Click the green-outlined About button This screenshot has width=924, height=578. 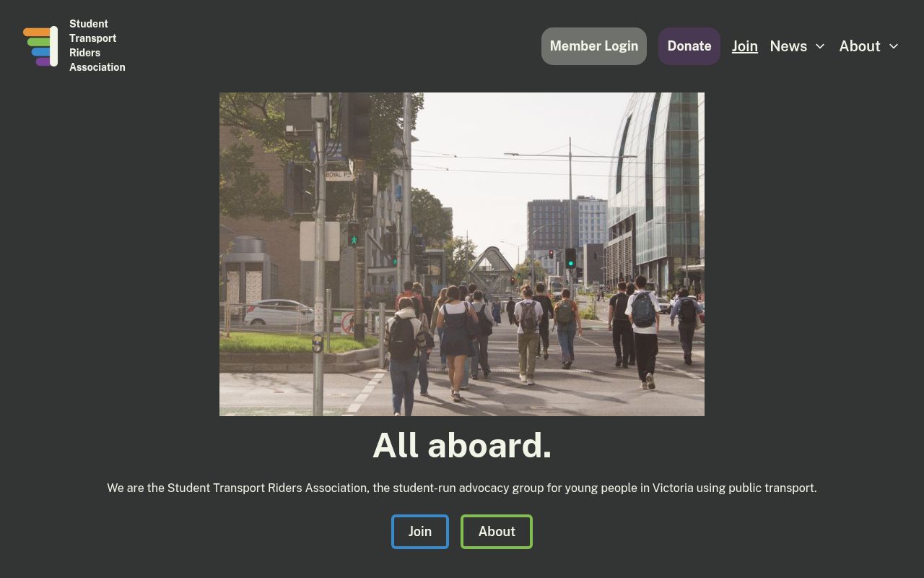pos(497,532)
